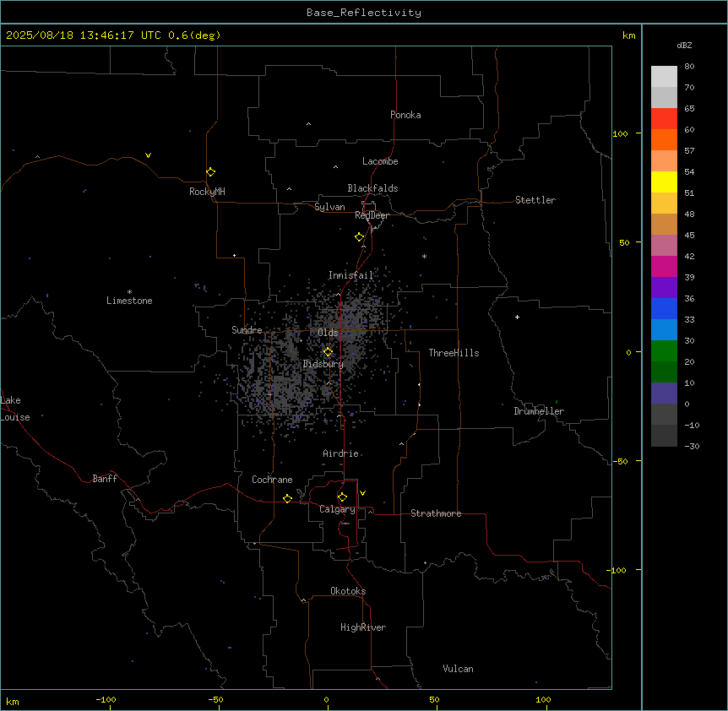Select the Okotoks label
This screenshot has width=728, height=711.
click(x=348, y=591)
